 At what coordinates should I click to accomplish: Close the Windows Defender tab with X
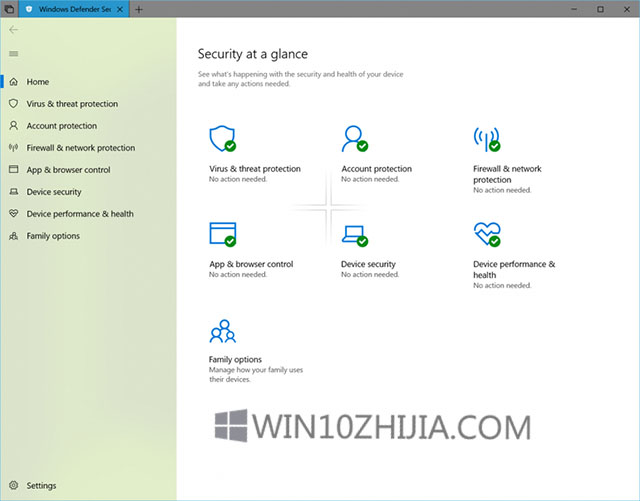[120, 9]
